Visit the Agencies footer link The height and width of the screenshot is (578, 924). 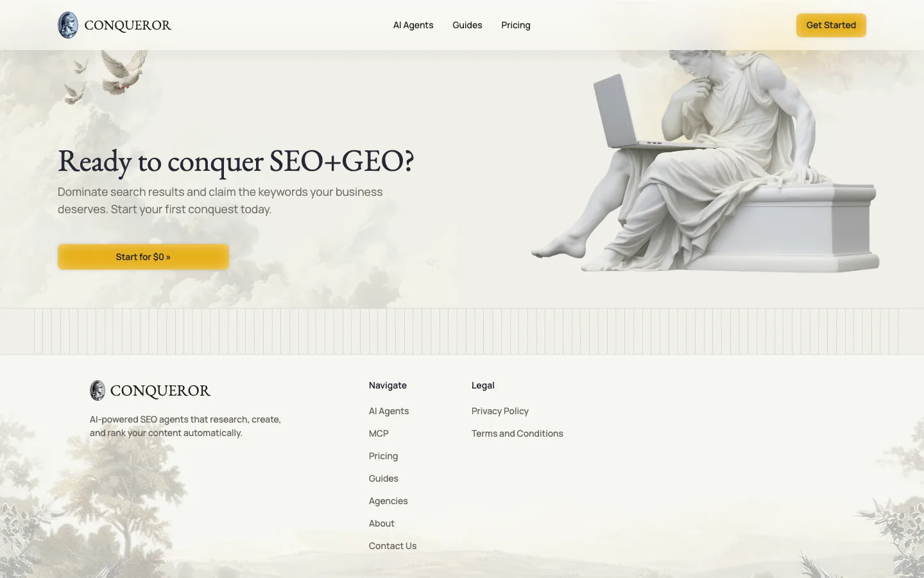[x=388, y=501]
